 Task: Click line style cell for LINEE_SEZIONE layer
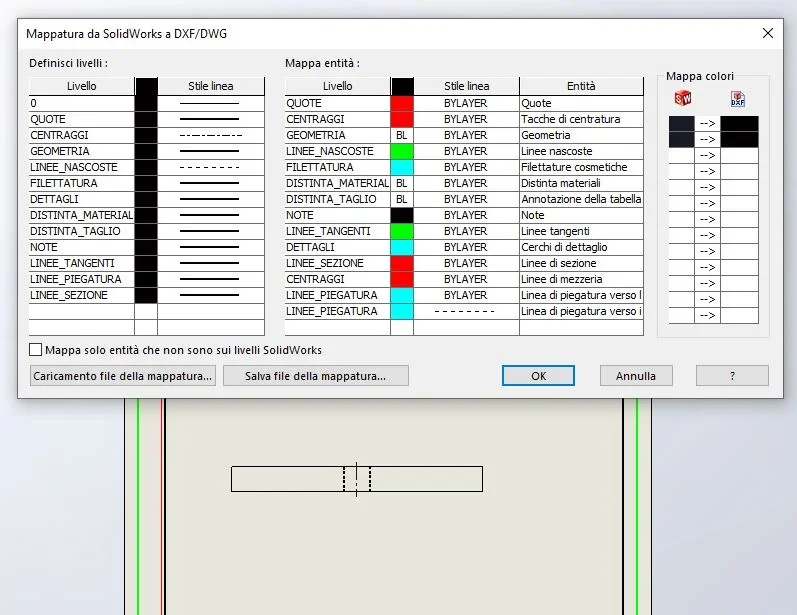pyautogui.click(x=211, y=295)
